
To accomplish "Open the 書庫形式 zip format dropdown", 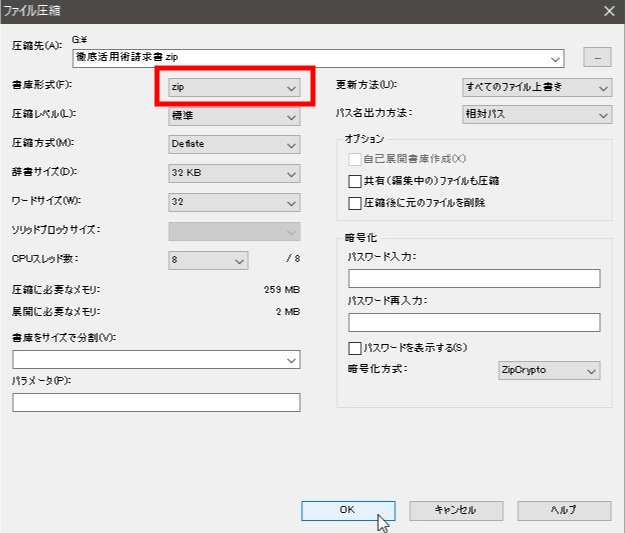I will click(234, 87).
